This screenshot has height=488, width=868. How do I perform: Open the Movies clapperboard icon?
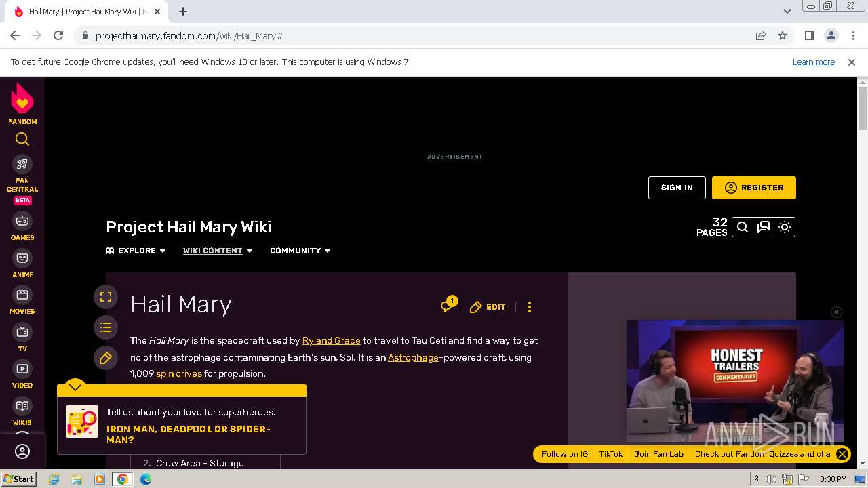[22, 295]
